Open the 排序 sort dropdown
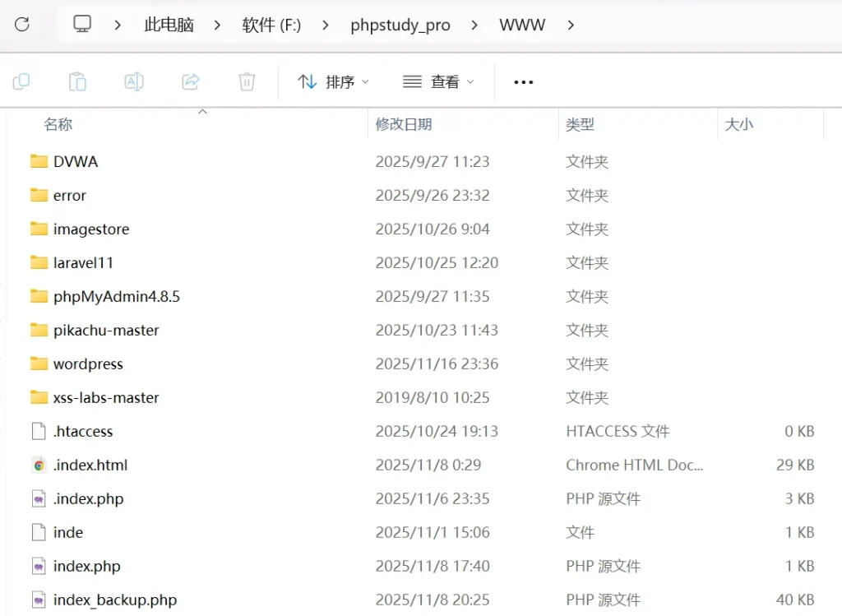Screen dimensions: 842x616 333,81
